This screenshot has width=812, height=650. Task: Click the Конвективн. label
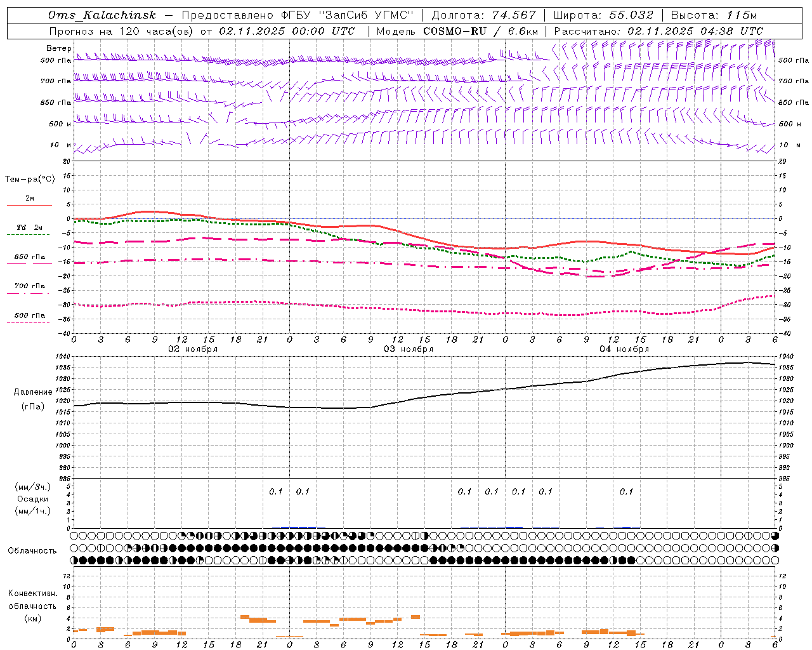[x=32, y=594]
